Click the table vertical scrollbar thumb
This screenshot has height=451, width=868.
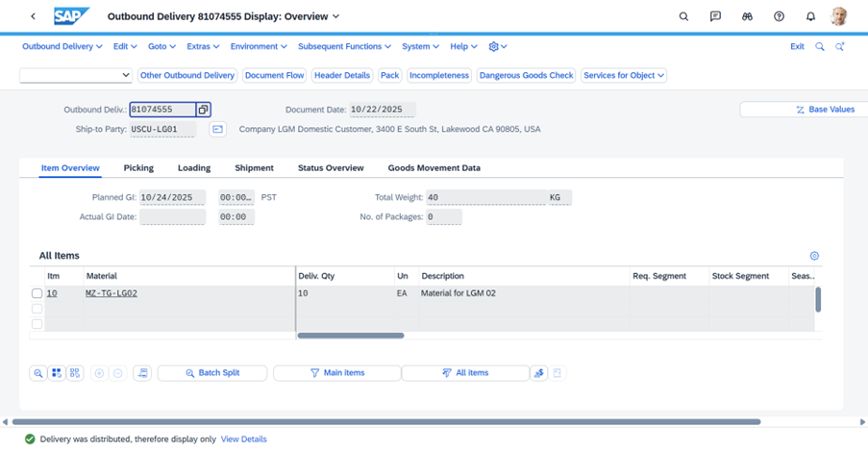click(x=818, y=300)
